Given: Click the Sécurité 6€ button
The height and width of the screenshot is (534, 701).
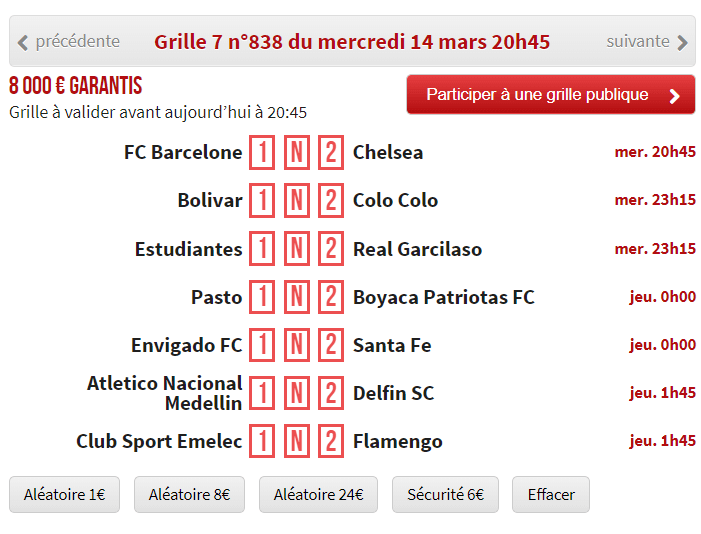Looking at the screenshot, I should pos(445,494).
